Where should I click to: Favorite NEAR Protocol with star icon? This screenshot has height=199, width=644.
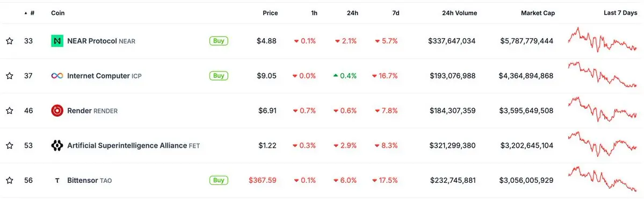coord(10,41)
